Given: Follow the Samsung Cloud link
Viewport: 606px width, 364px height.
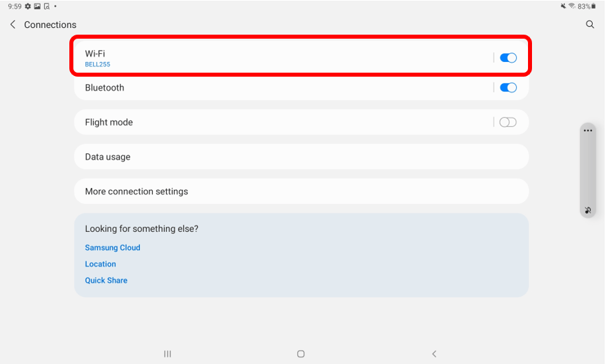Looking at the screenshot, I should (113, 248).
